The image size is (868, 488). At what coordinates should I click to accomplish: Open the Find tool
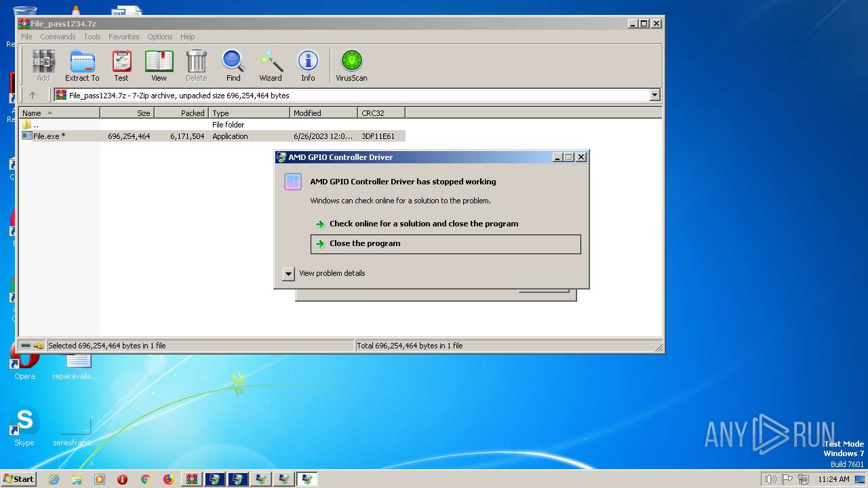[x=233, y=66]
